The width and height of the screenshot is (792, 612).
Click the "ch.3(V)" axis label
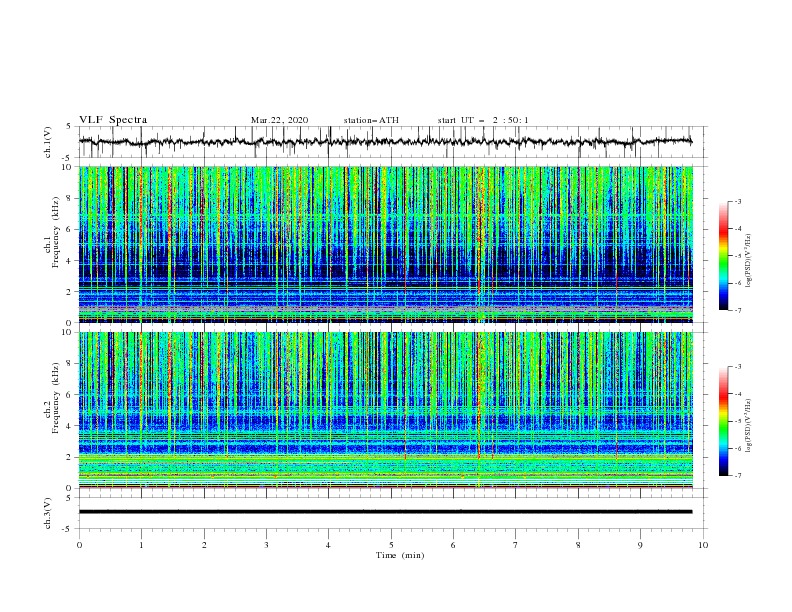48,513
